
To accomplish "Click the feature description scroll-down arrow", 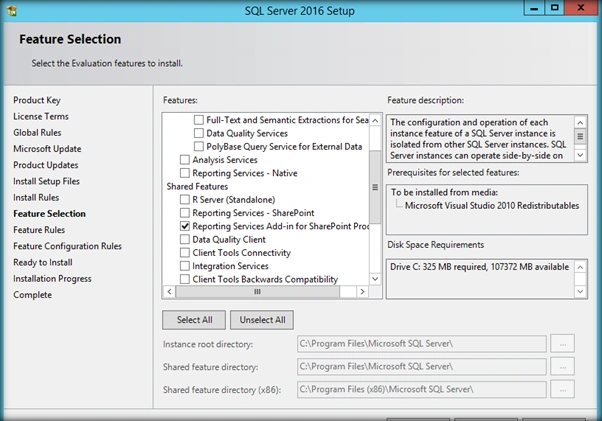I will 580,155.
